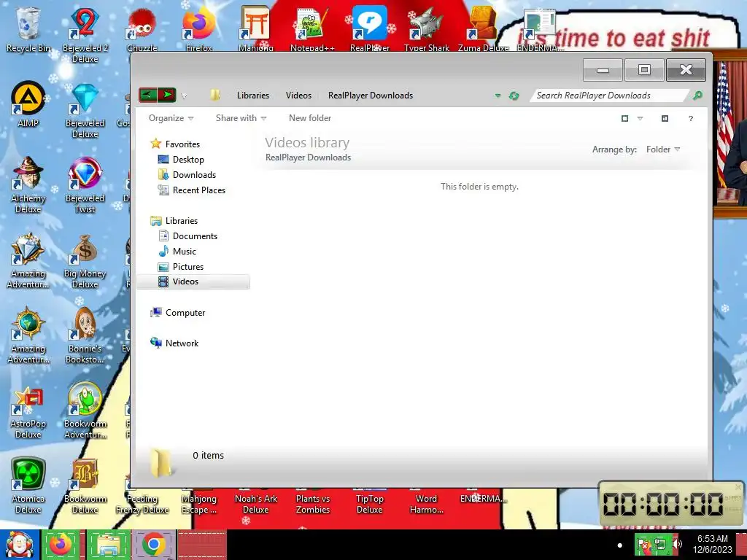Open the Chuzzle desktop shortcut

[142, 29]
